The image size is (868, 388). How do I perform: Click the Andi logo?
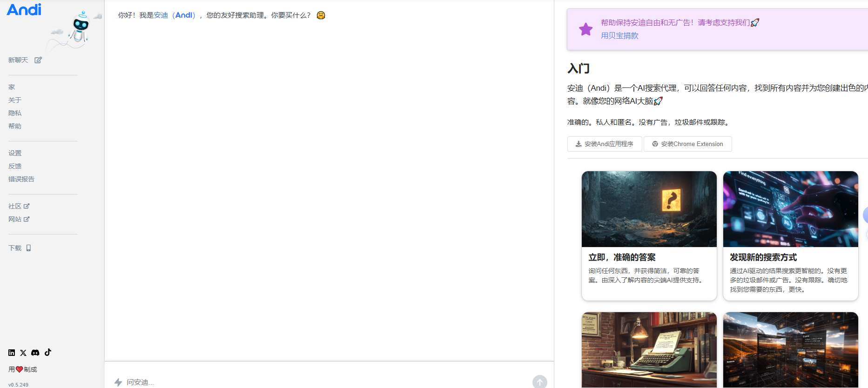pyautogui.click(x=24, y=9)
